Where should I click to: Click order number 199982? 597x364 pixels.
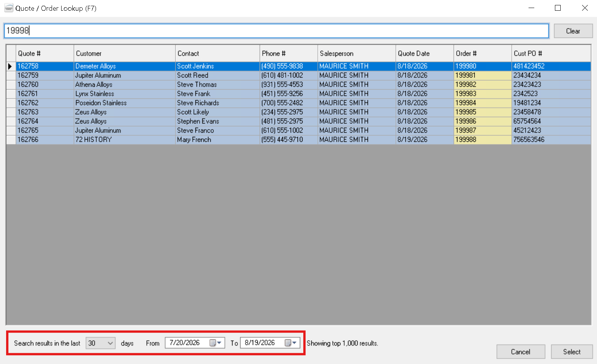point(483,84)
